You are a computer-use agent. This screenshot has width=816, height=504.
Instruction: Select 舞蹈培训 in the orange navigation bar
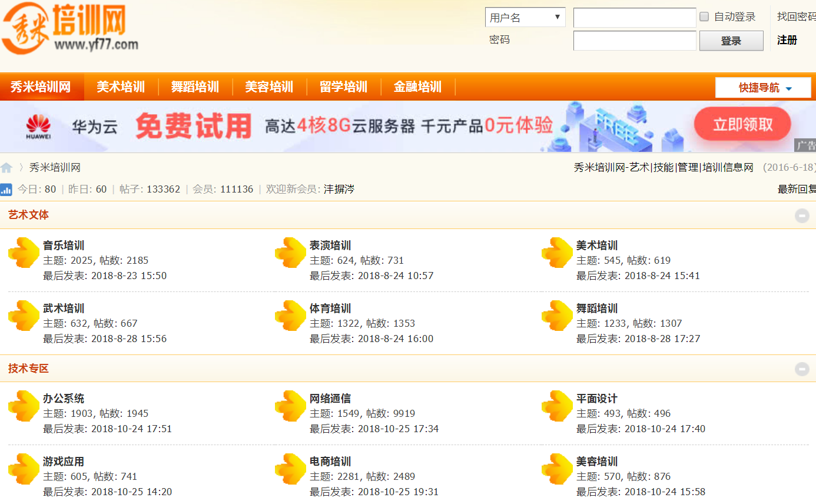[x=195, y=87]
